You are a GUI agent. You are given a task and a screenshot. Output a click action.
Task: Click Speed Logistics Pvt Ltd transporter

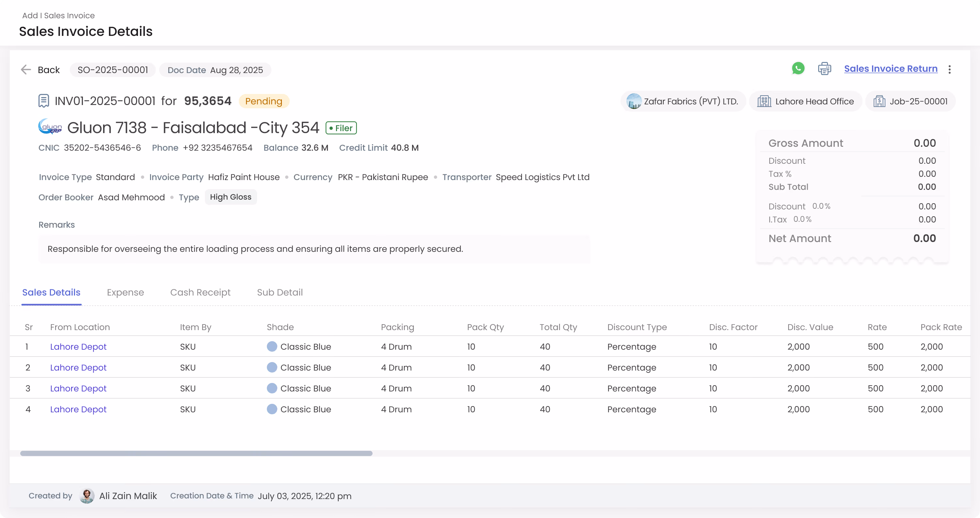point(543,177)
